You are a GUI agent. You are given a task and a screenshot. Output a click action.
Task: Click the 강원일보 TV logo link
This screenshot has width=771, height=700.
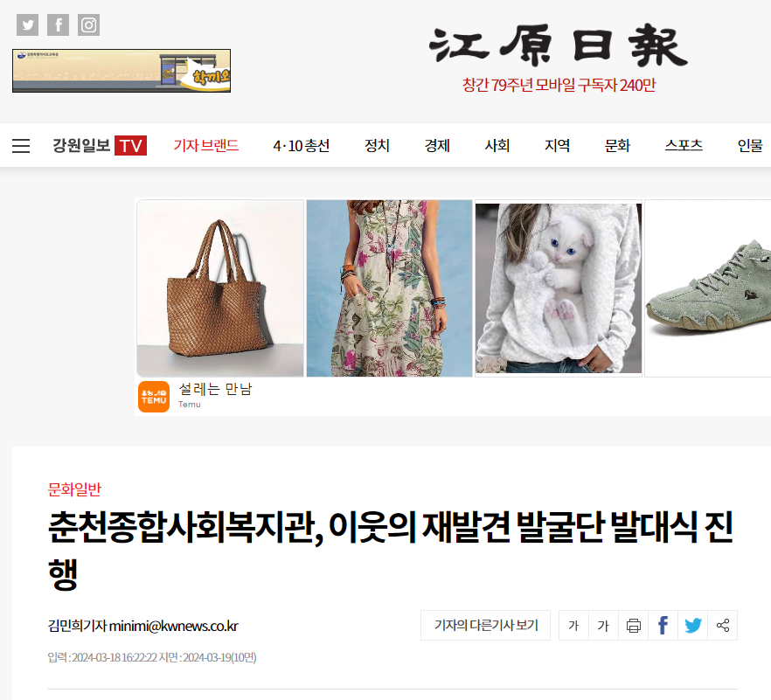100,145
